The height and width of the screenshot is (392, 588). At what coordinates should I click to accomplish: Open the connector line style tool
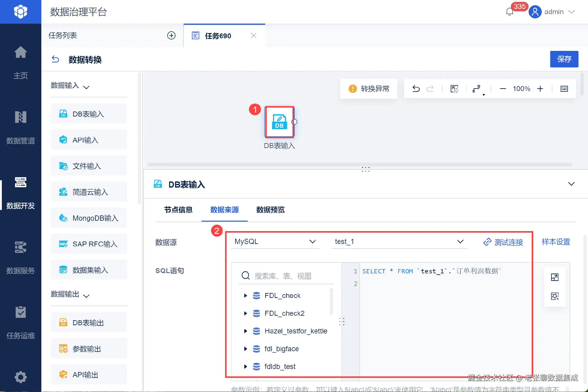[x=477, y=89]
